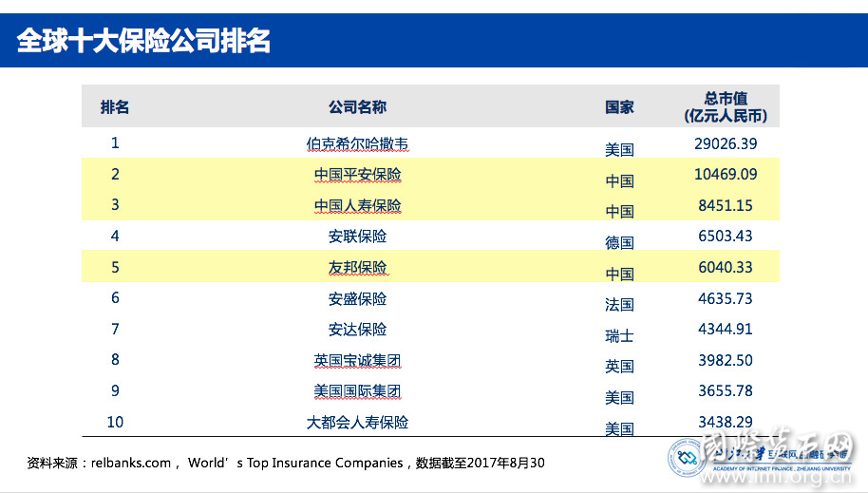
Task: Click the market value 3438.29
Action: [x=726, y=422]
